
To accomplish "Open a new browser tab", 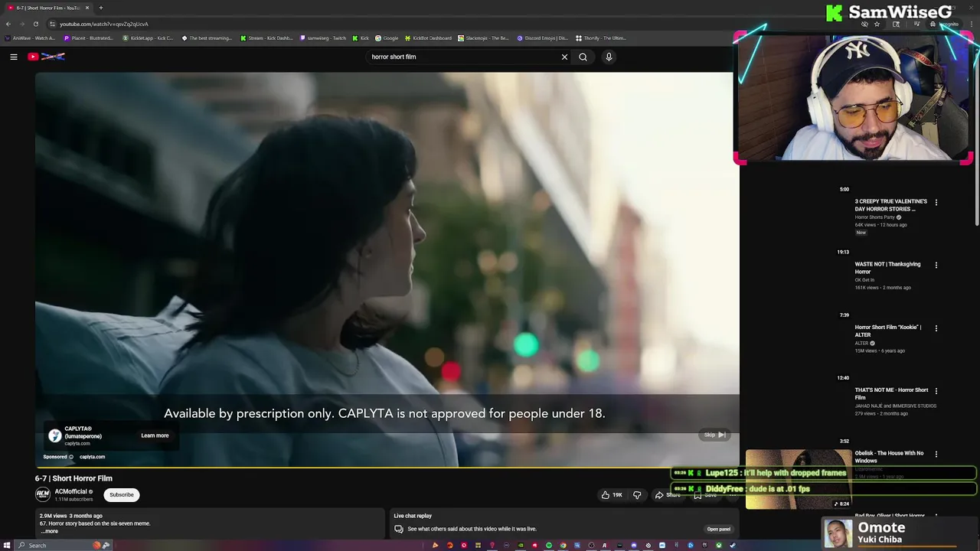I will 100,8.
